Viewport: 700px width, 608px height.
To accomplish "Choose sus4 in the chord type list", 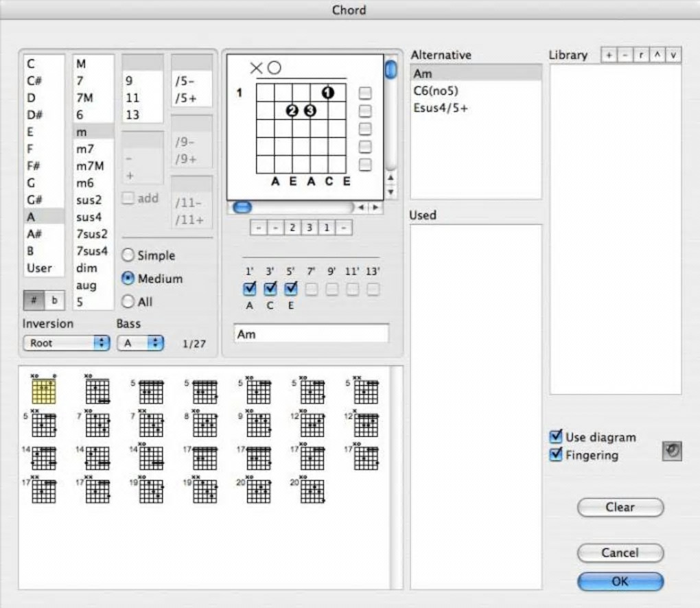I will point(89,217).
